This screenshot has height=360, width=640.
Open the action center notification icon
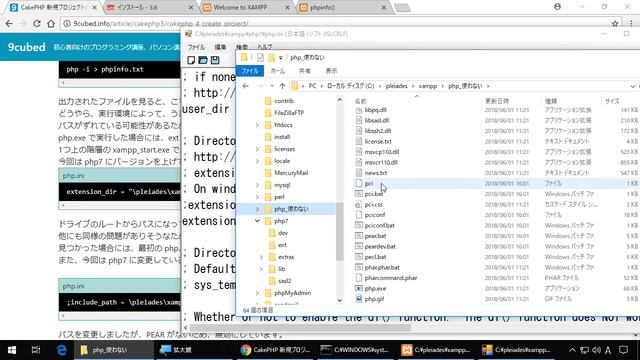[623, 350]
